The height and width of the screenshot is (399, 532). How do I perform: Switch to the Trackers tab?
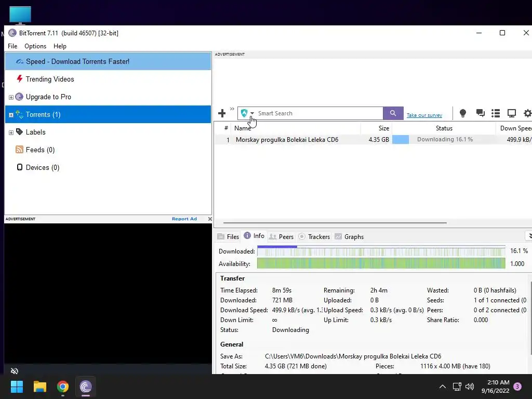coord(314,236)
